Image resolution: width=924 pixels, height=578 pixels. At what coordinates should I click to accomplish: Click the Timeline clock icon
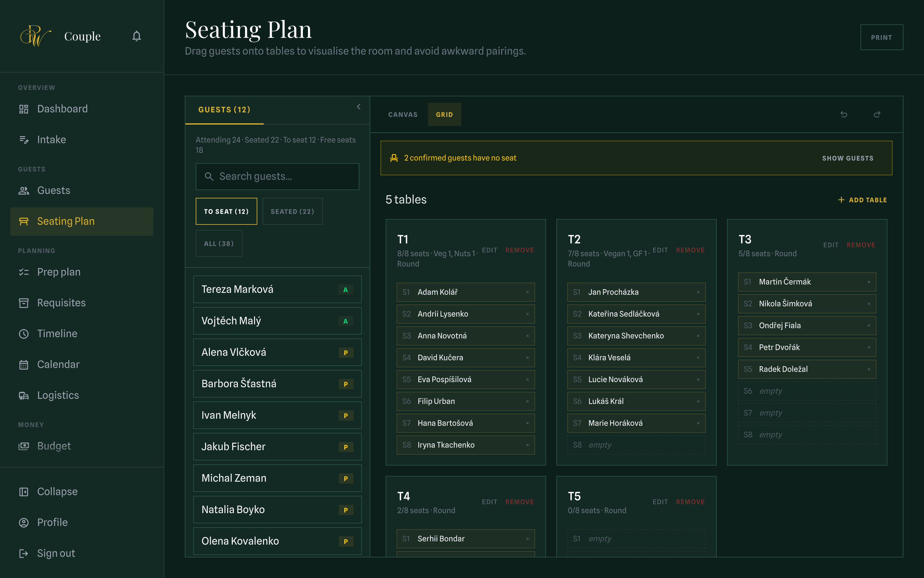pyautogui.click(x=24, y=334)
